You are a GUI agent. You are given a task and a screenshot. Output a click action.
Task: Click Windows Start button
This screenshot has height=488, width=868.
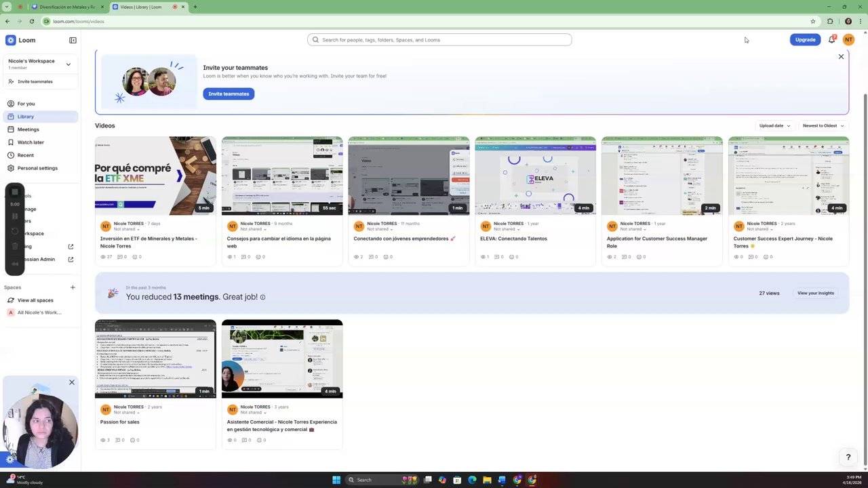pyautogui.click(x=336, y=480)
